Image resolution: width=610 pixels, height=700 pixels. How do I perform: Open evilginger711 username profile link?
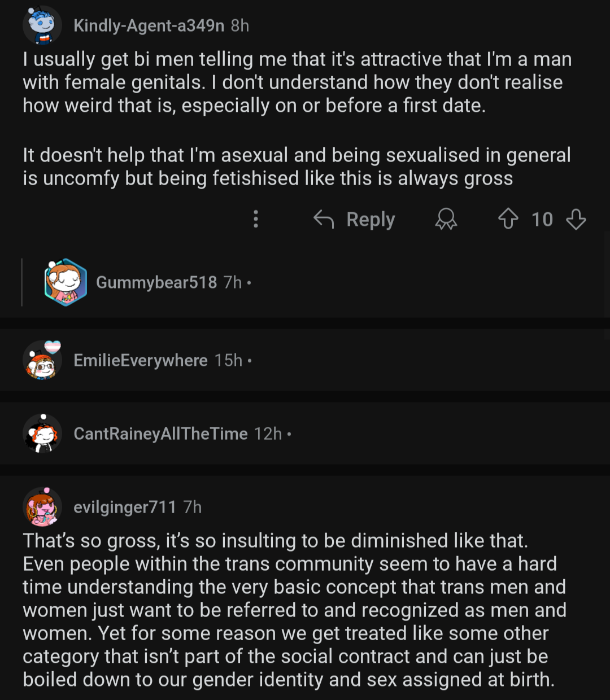(x=125, y=507)
